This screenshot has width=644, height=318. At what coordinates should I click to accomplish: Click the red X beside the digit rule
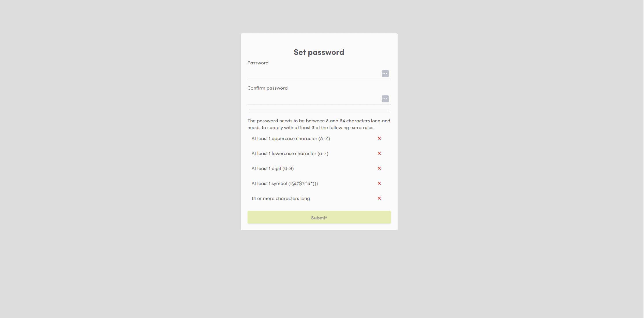tap(379, 168)
